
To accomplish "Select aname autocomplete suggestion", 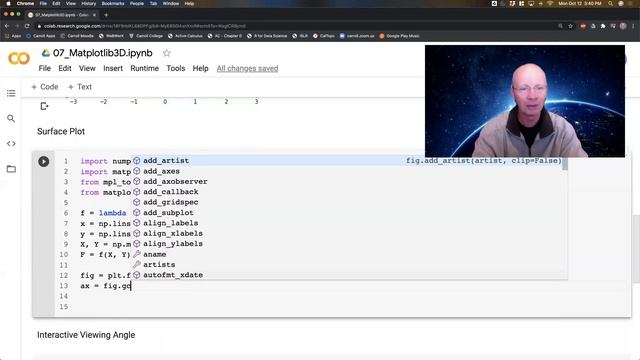I will coord(349,254).
